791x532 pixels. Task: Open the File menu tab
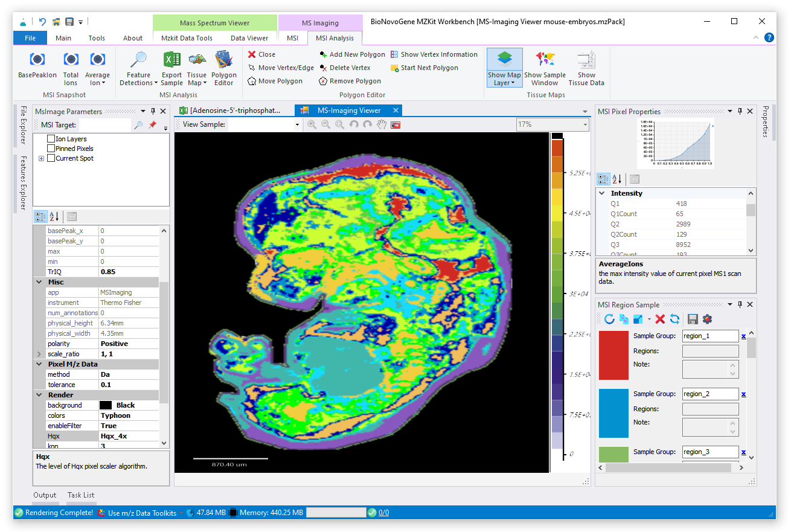(30, 38)
